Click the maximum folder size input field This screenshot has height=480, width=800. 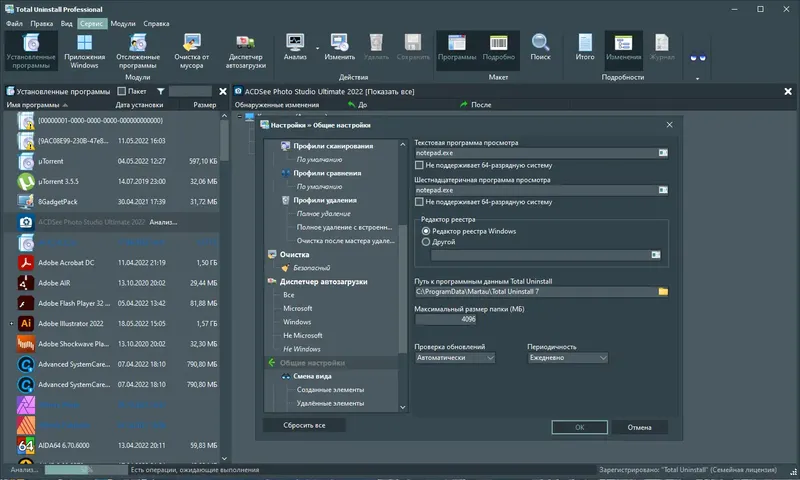point(446,320)
